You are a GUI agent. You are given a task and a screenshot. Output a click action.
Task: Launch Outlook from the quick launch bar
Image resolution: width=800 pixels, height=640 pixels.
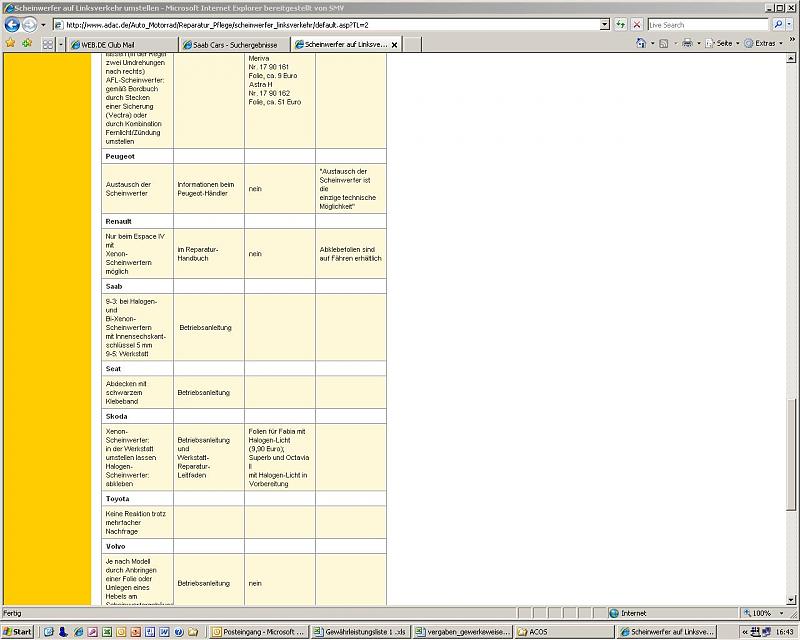pos(121,632)
